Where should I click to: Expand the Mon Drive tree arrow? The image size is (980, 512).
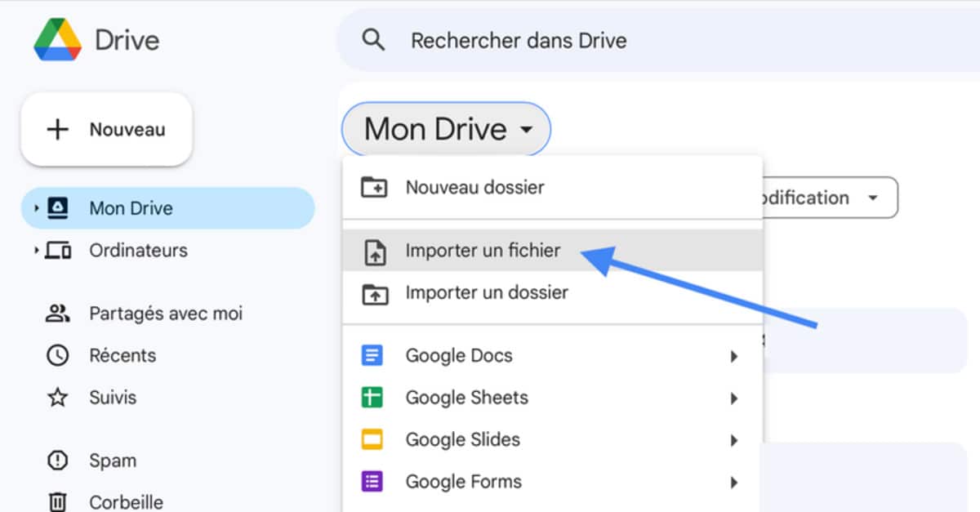click(x=36, y=208)
